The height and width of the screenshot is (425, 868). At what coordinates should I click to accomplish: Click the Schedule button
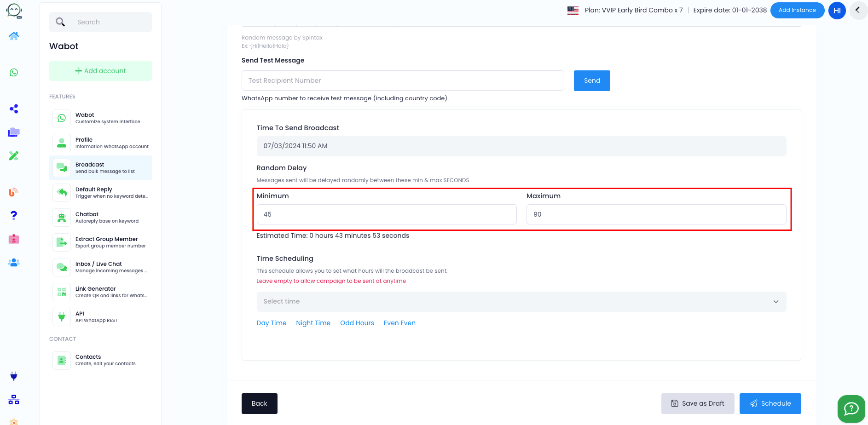coord(770,403)
